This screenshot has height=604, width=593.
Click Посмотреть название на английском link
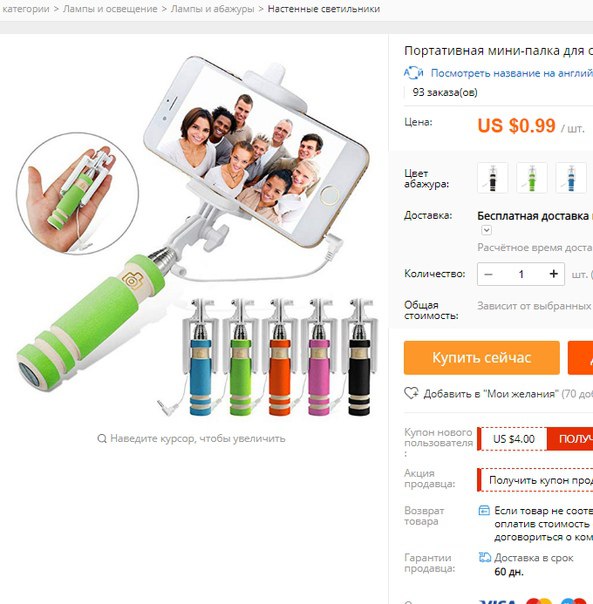click(x=512, y=73)
